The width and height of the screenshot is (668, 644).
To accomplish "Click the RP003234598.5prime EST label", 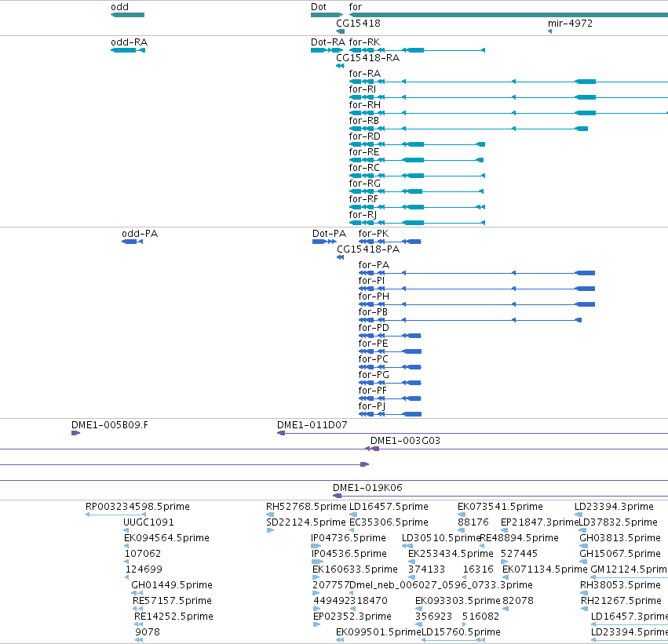I will coord(137,507).
